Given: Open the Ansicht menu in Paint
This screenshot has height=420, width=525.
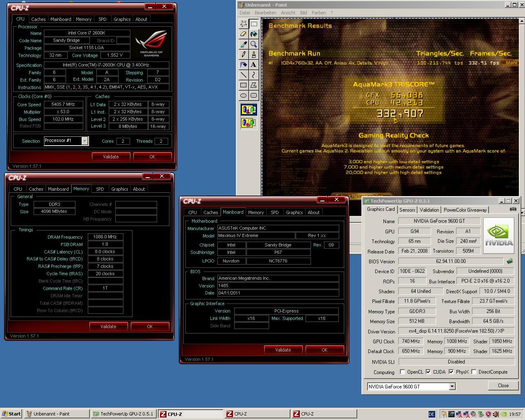Looking at the screenshot, I should click(288, 13).
